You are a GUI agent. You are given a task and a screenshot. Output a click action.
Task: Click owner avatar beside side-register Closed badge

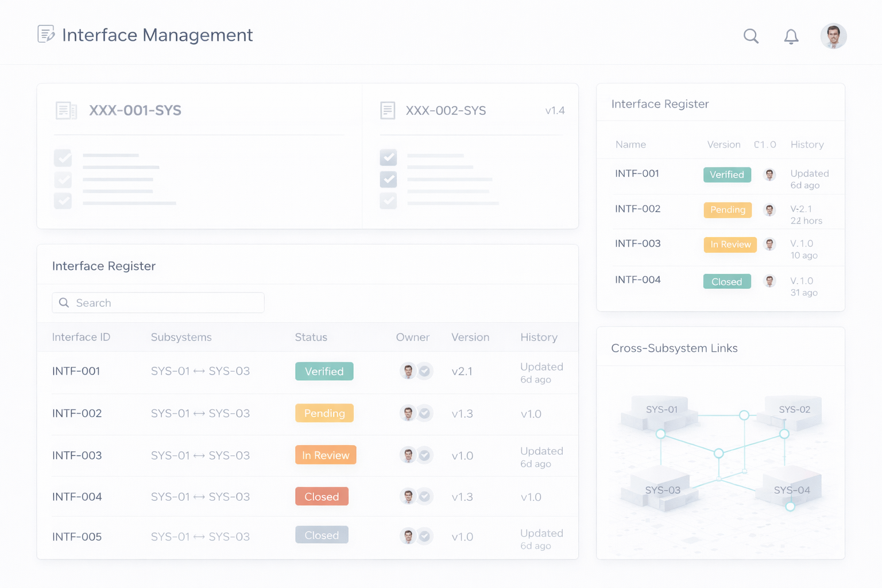point(769,281)
